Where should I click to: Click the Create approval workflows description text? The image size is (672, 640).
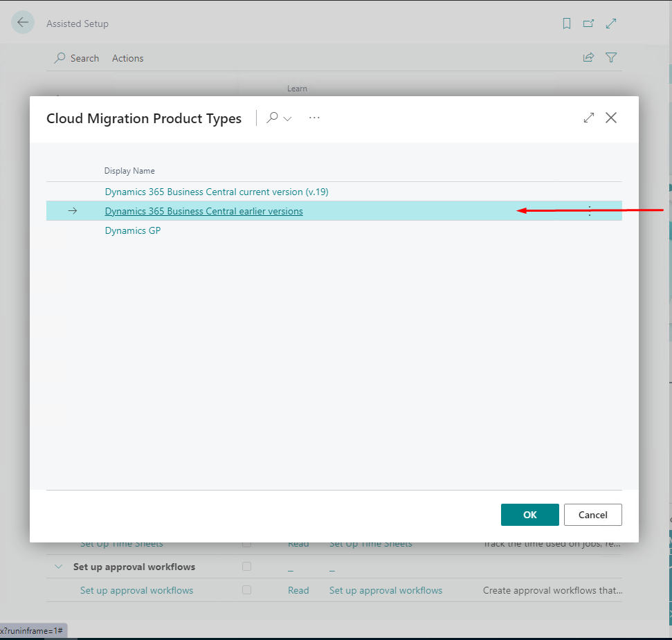552,590
